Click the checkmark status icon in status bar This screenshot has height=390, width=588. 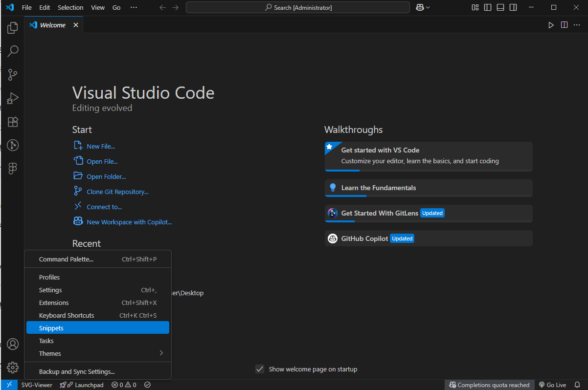(x=147, y=385)
